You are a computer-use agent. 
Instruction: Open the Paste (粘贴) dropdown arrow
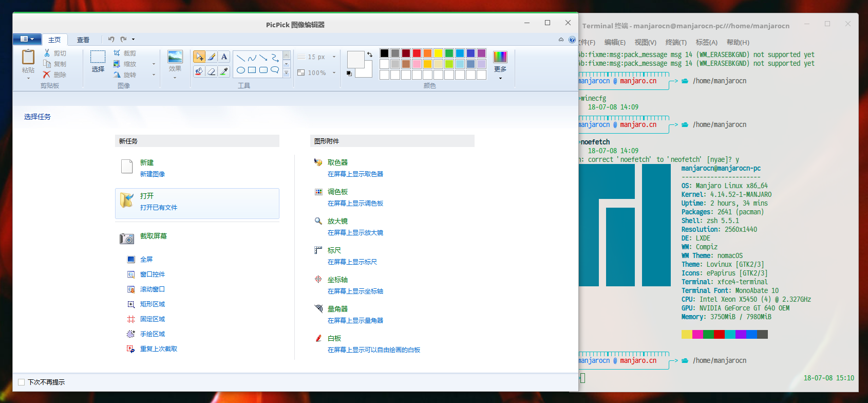pyautogui.click(x=28, y=79)
